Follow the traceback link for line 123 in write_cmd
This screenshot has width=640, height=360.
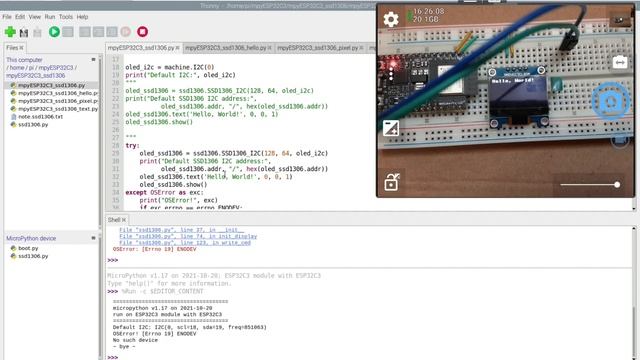coord(185,243)
